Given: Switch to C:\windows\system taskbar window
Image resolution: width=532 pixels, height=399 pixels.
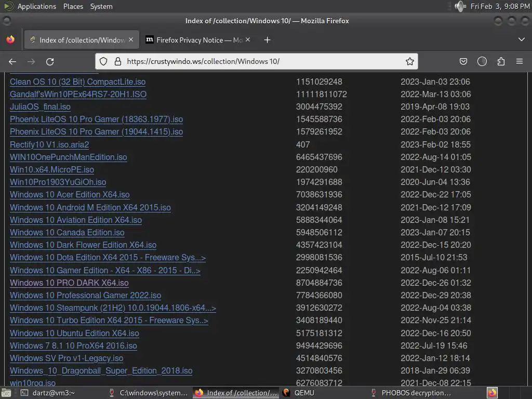Looking at the screenshot, I should click(148, 393).
